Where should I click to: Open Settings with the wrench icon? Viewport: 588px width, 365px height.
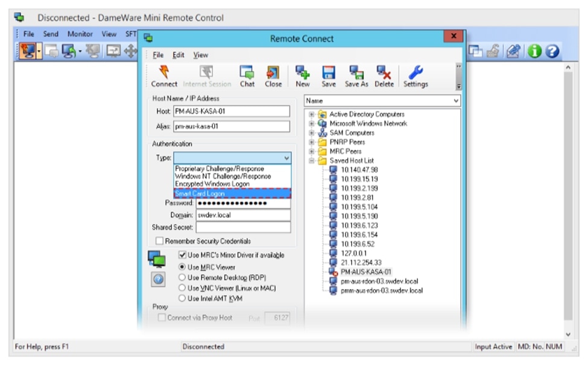tap(416, 76)
